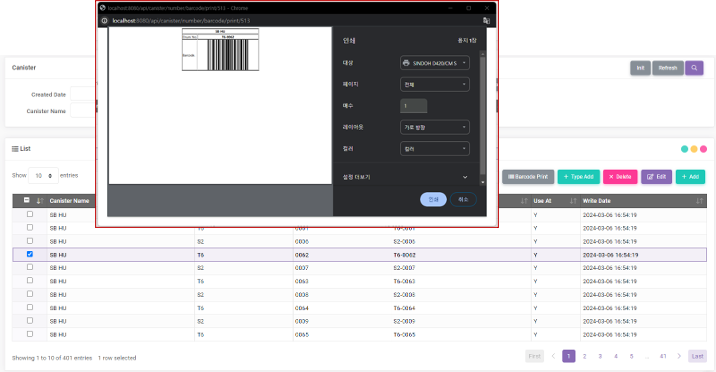716x372 pixels.
Task: Go to next page using right chevron
Action: pos(679,356)
